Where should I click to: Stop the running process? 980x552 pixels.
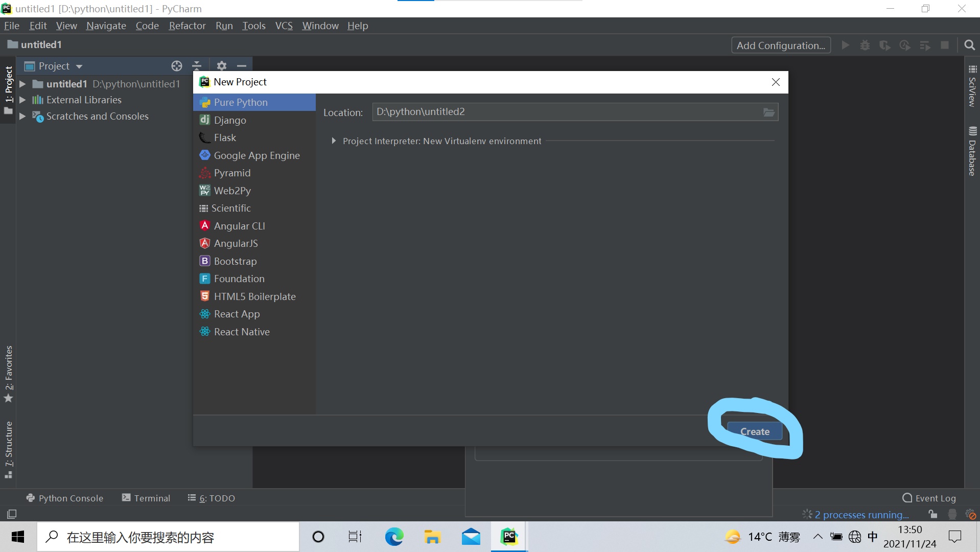(945, 45)
